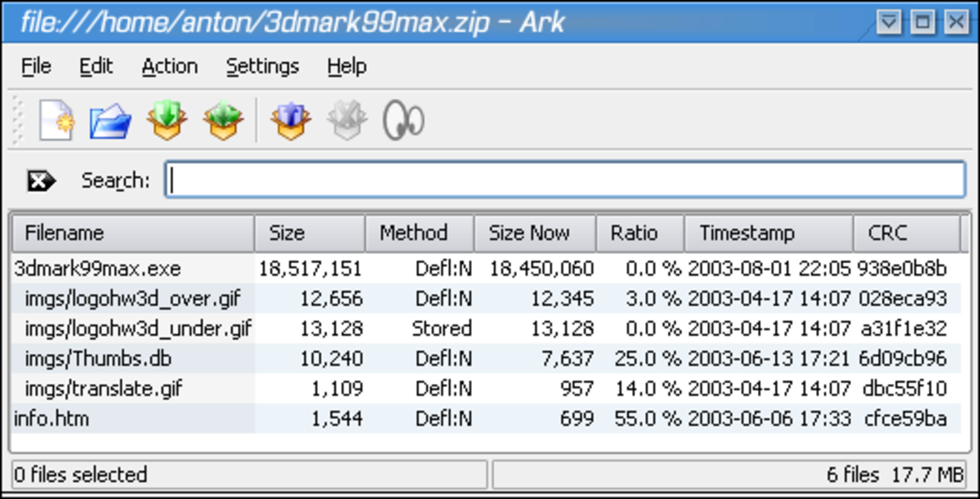The width and height of the screenshot is (980, 499).
Task: Click the Add File toolbar icon
Action: 167,121
